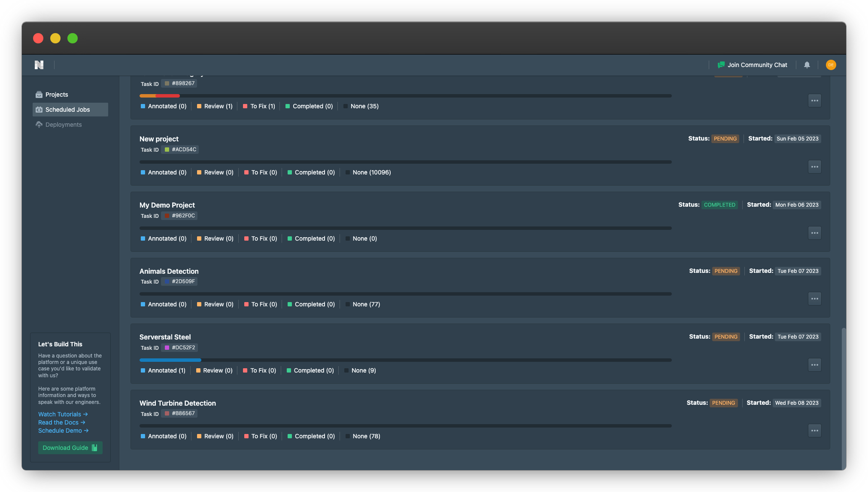Open more options for Animals Detection
The height and width of the screenshot is (492, 868).
pos(815,299)
